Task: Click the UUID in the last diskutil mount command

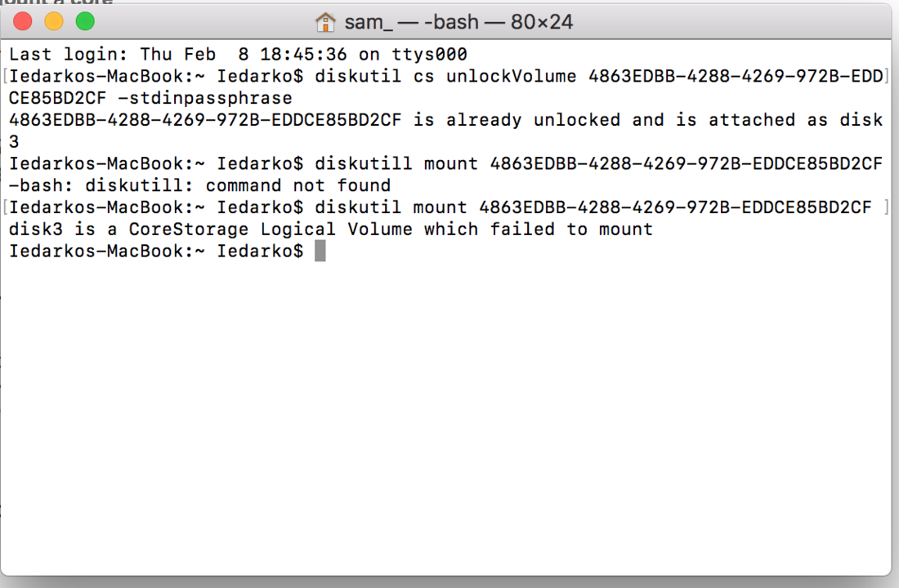Action: tap(675, 207)
